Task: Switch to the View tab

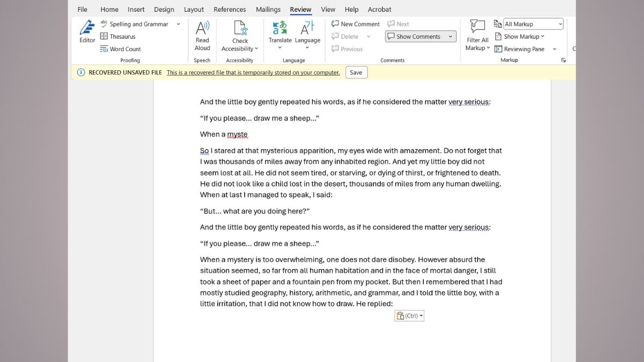Action: click(x=328, y=9)
